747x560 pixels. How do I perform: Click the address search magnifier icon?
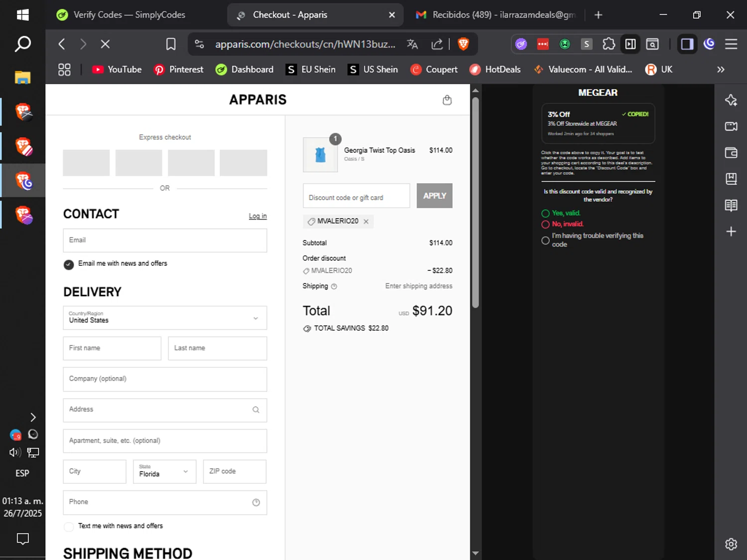[256, 410]
